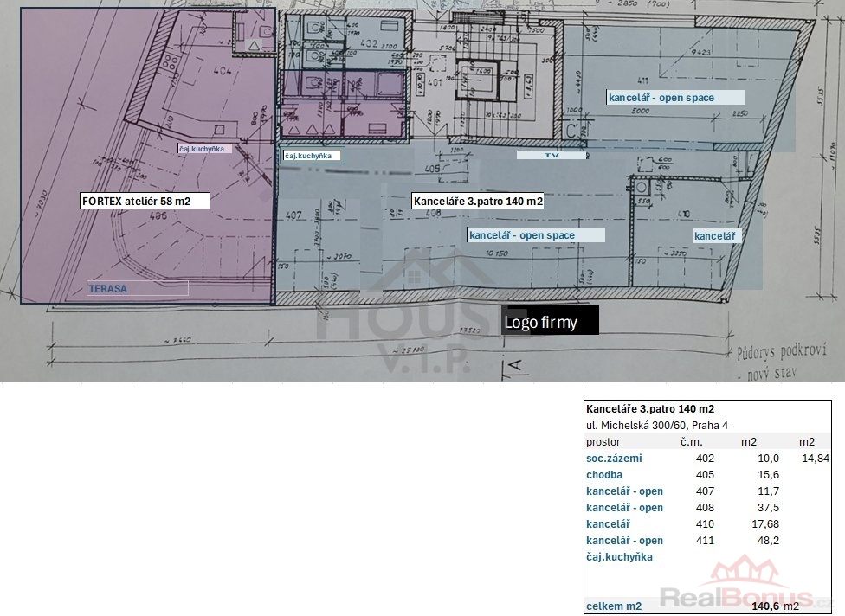Select the 'FORTEX ateliér 58 m2' label
This screenshot has height=616, width=845.
click(135, 201)
